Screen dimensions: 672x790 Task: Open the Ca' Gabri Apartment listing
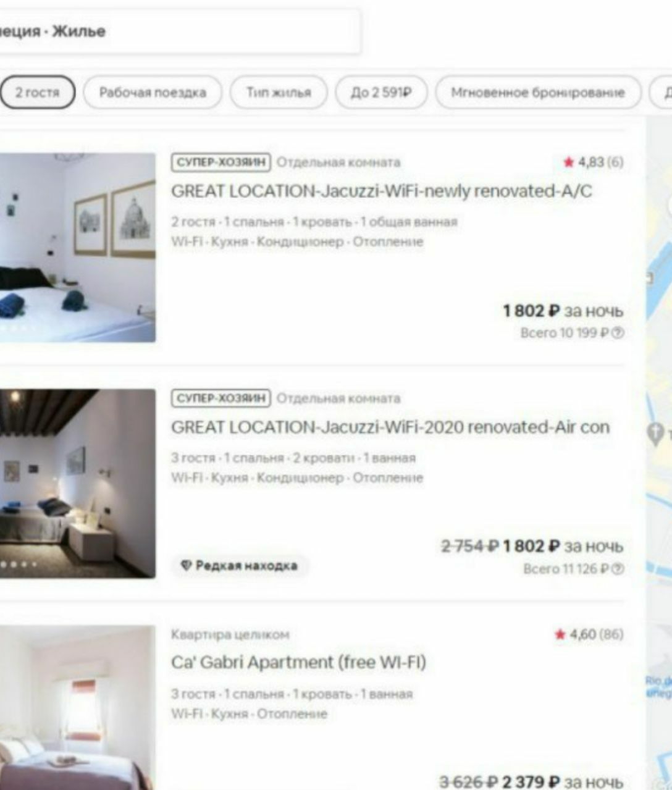(298, 663)
